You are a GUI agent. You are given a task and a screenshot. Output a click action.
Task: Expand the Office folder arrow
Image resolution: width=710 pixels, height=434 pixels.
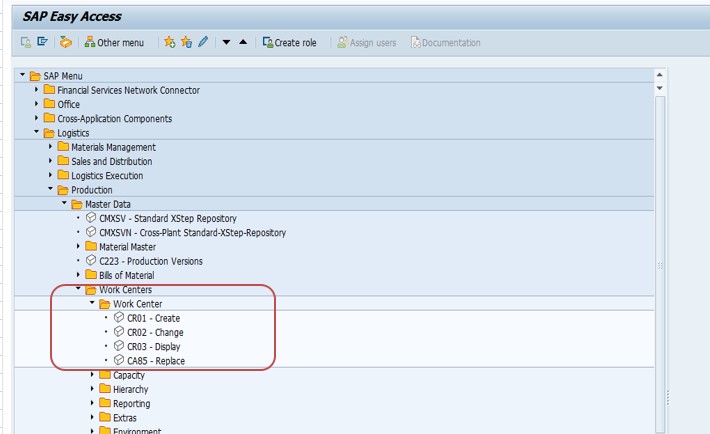[36, 104]
